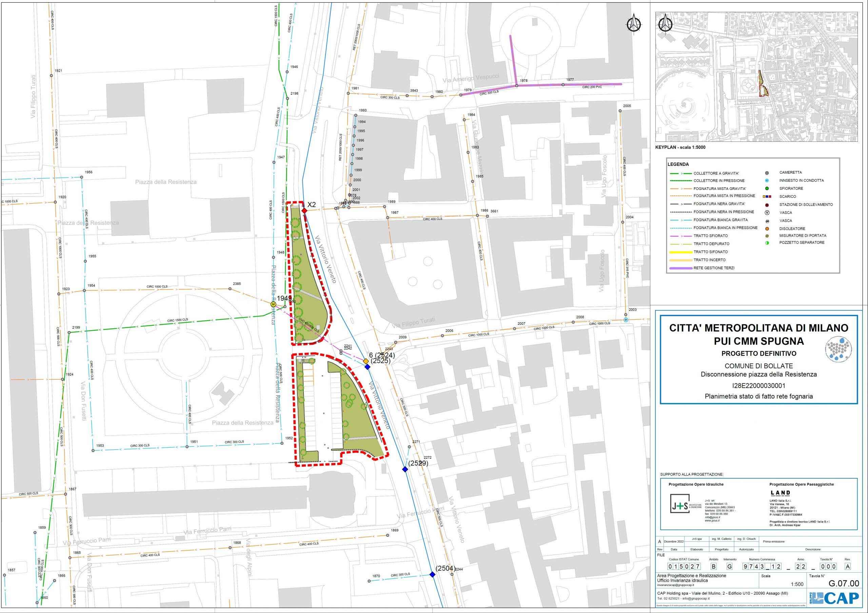
Task: Click the yellow Tratto sifonato legend line
Action: click(x=680, y=252)
